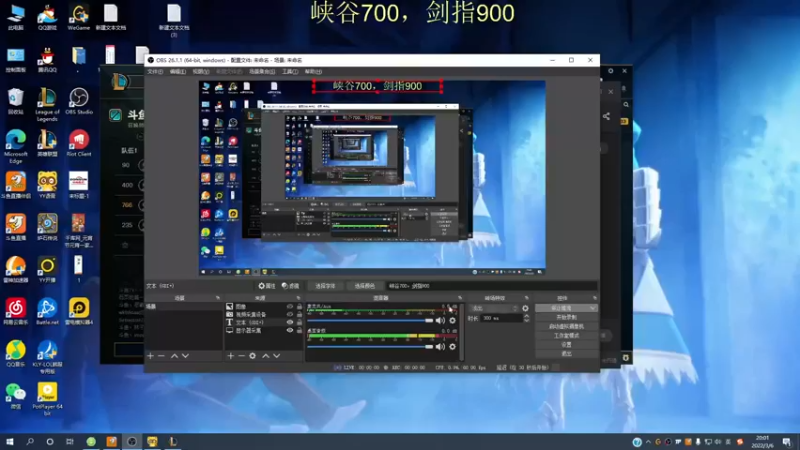
Task: Open Task View from the taskbar
Action: (x=70, y=441)
